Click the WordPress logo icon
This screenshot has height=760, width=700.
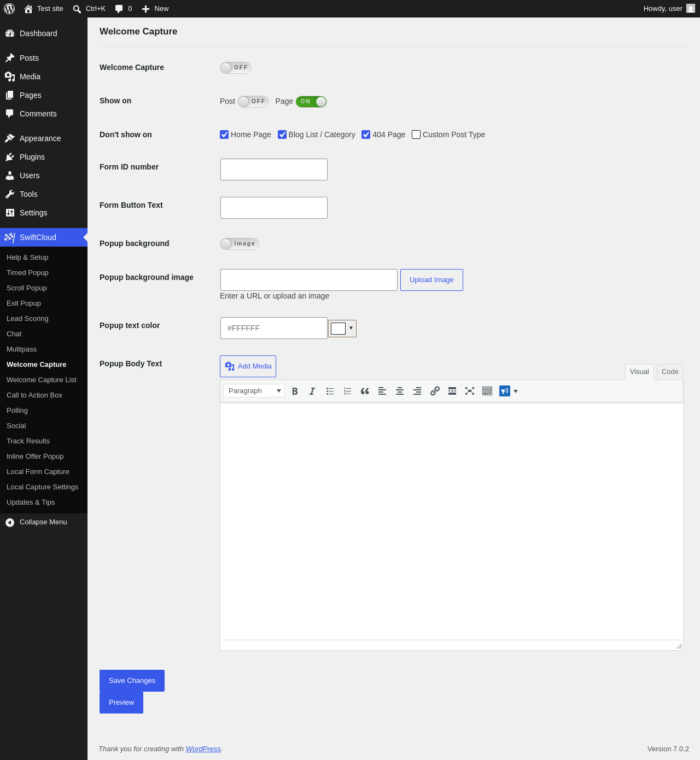pos(9,9)
